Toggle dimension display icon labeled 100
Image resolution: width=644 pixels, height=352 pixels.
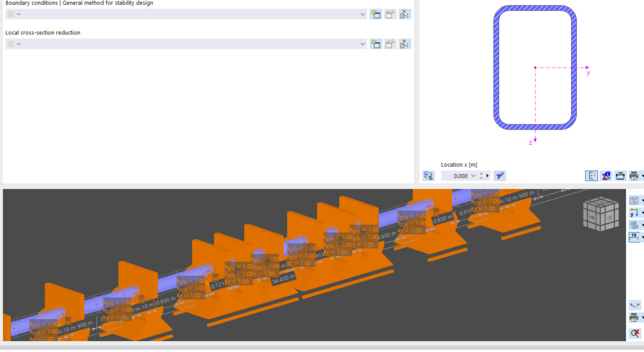[x=620, y=176]
